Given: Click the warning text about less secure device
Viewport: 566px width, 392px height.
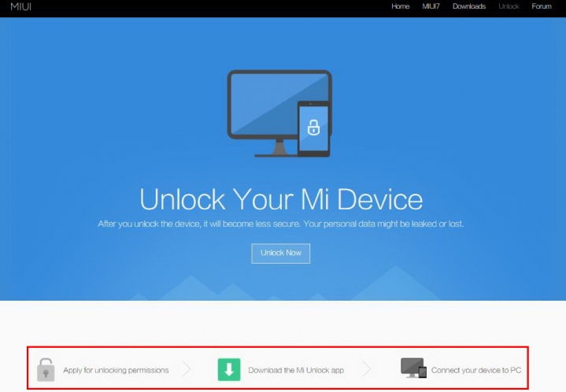Looking at the screenshot, I should [x=281, y=224].
